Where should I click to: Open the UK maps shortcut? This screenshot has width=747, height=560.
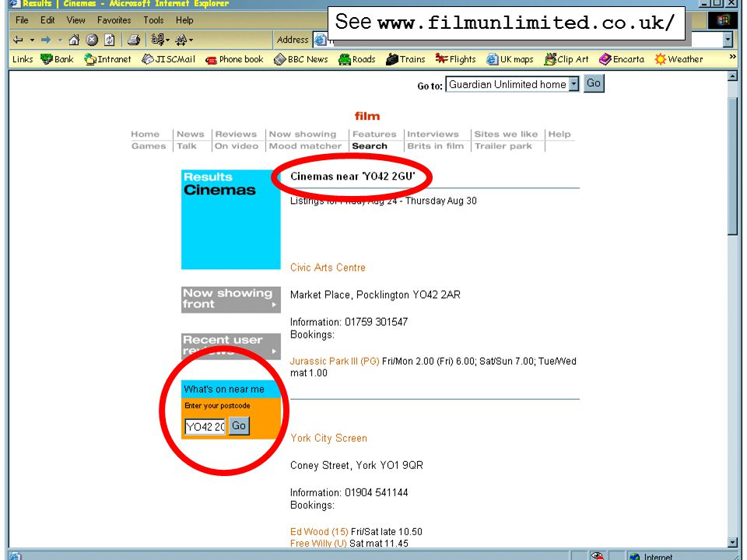510,59
